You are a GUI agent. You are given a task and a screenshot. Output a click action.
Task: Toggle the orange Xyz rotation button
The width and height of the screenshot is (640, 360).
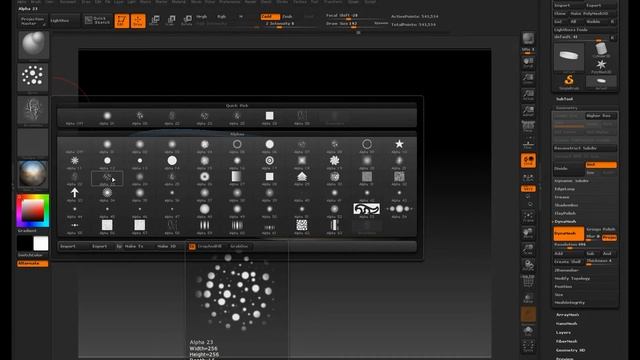point(528,189)
